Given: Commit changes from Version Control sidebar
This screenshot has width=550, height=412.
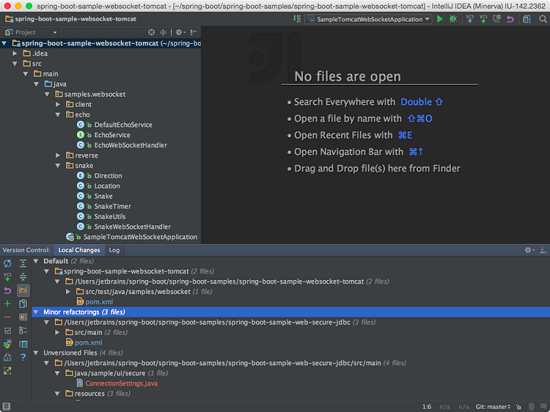Looking at the screenshot, I should [7, 277].
